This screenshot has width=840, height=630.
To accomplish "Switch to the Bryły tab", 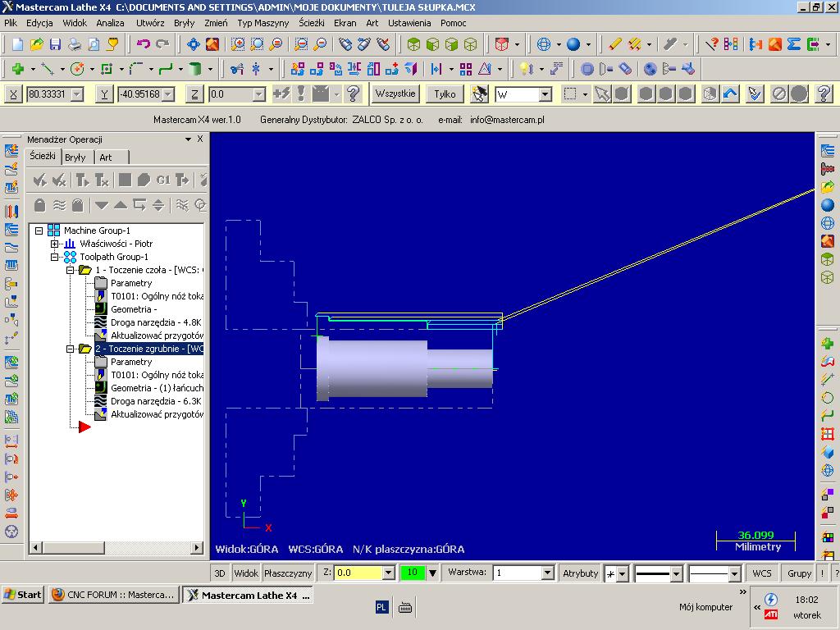I will 75,157.
